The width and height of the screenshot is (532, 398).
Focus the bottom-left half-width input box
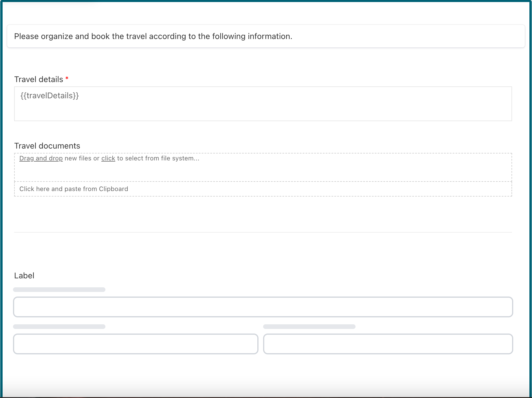pyautogui.click(x=135, y=344)
